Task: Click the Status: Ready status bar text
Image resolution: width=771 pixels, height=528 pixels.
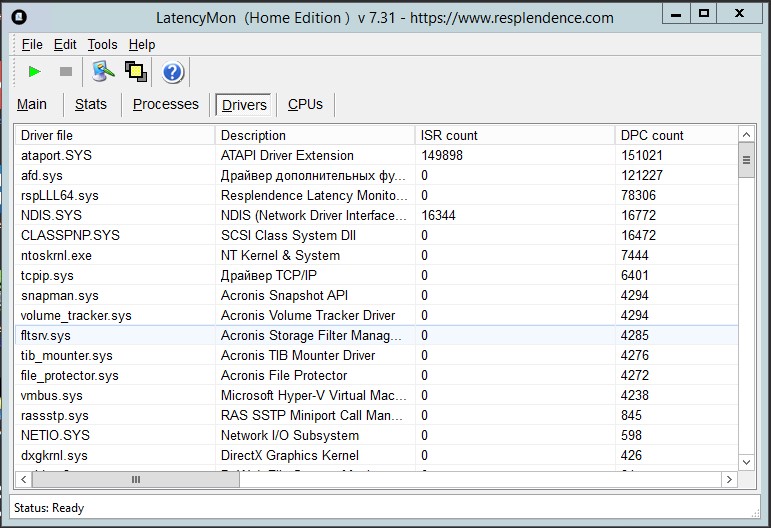Action: [x=49, y=508]
